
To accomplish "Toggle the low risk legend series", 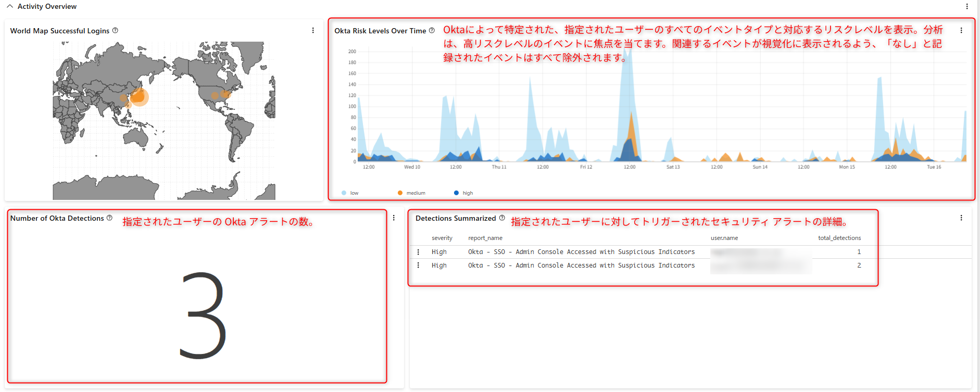I will (x=350, y=193).
